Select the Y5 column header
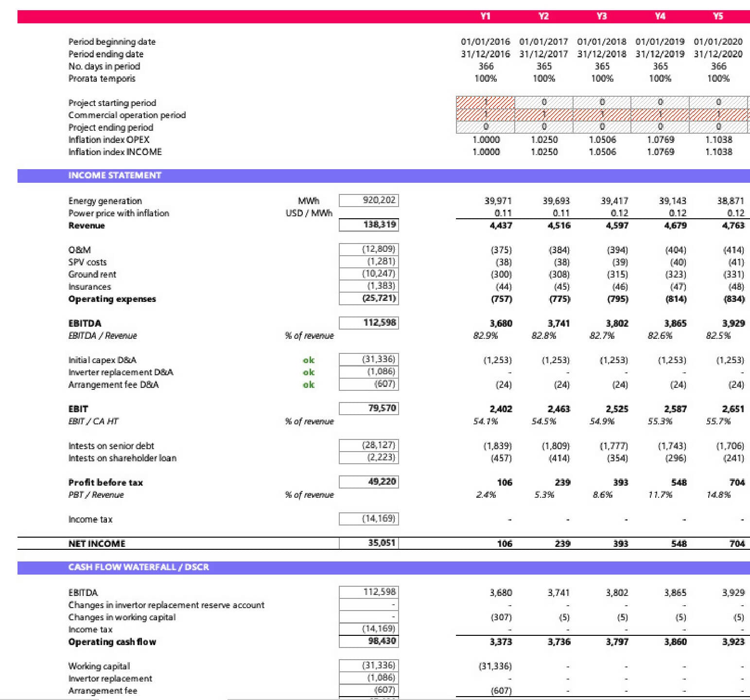 pos(718,16)
